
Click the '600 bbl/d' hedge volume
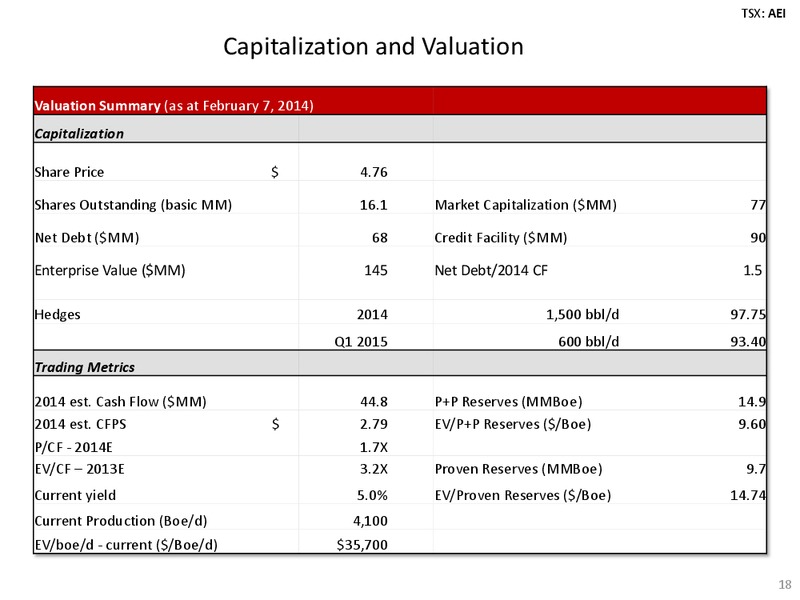[x=589, y=341]
